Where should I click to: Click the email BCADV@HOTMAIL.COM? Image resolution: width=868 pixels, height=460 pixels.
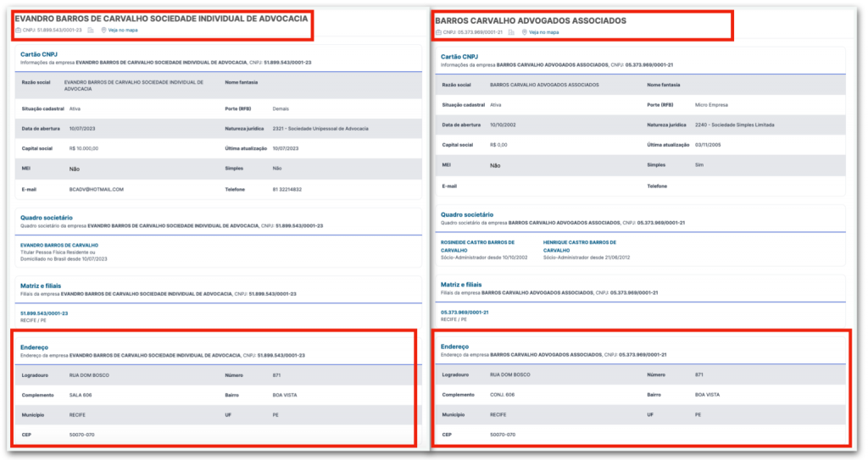[97, 190]
